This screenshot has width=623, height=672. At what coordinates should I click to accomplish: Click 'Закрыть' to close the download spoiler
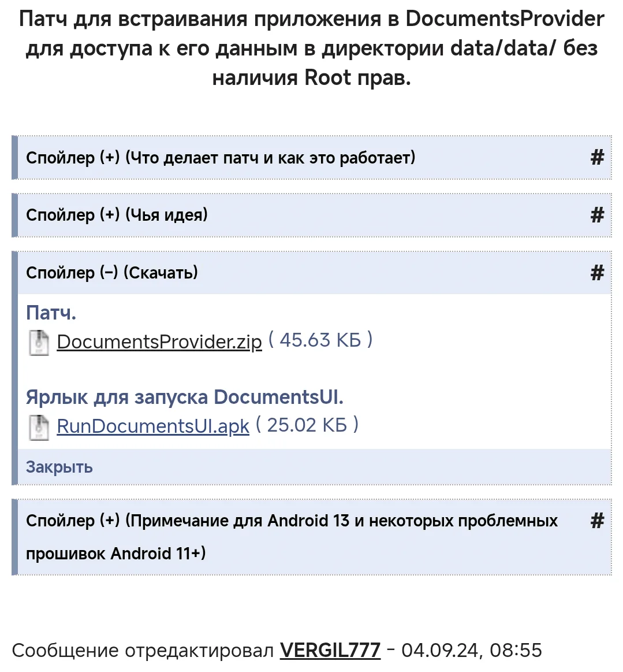coord(59,467)
